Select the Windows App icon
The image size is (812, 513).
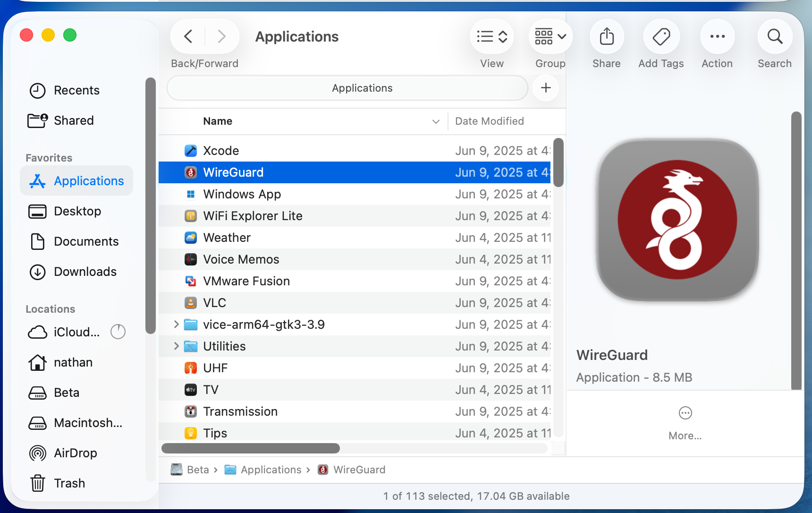[x=191, y=194]
